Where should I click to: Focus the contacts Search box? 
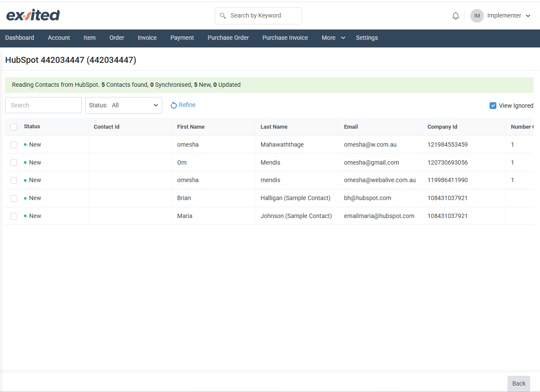(43, 105)
